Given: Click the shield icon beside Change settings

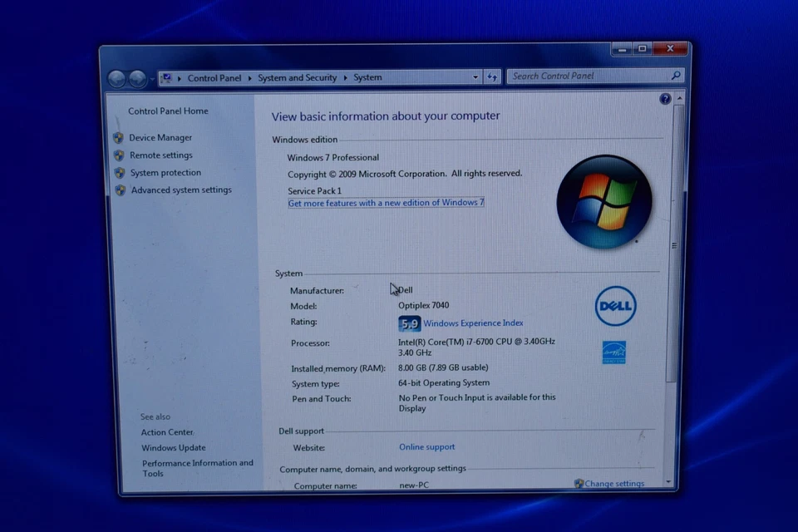Looking at the screenshot, I should pyautogui.click(x=579, y=484).
